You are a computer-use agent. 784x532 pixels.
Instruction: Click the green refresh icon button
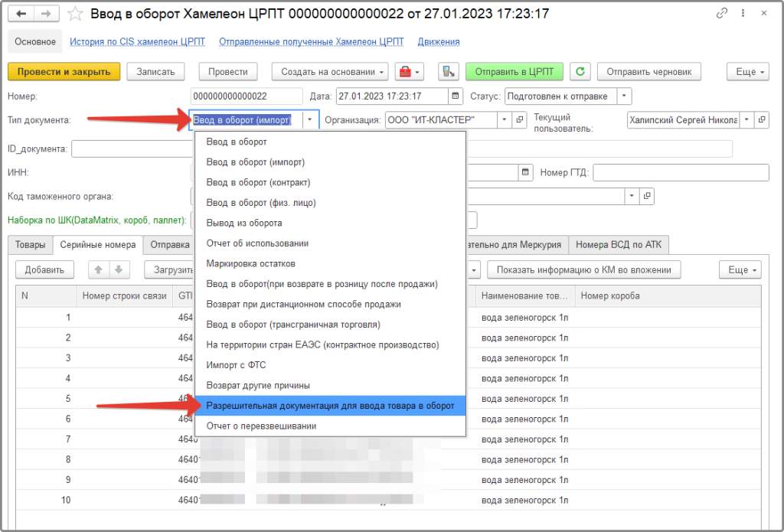[580, 71]
